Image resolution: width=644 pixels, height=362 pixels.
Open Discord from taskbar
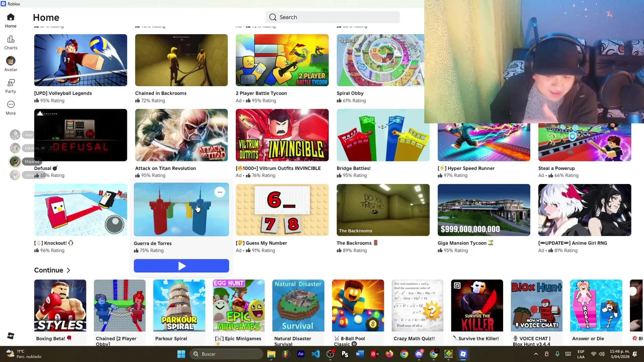point(419,354)
